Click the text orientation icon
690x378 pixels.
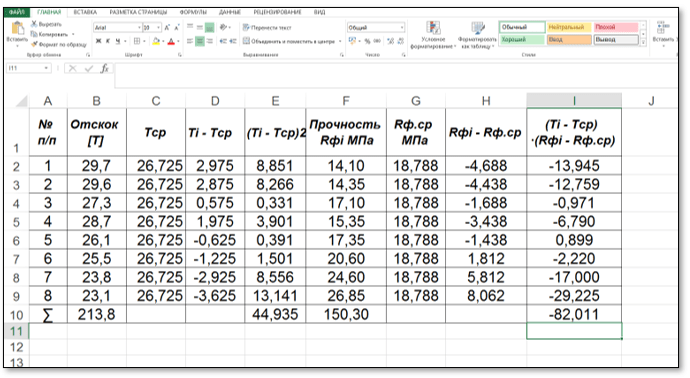click(x=224, y=27)
